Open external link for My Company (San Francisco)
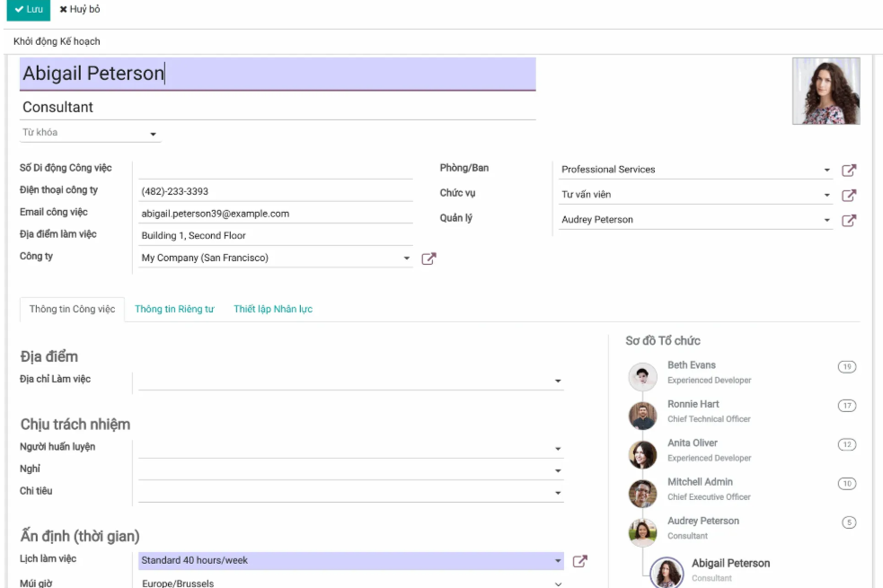Screen dimensions: 883x588 (x=428, y=259)
